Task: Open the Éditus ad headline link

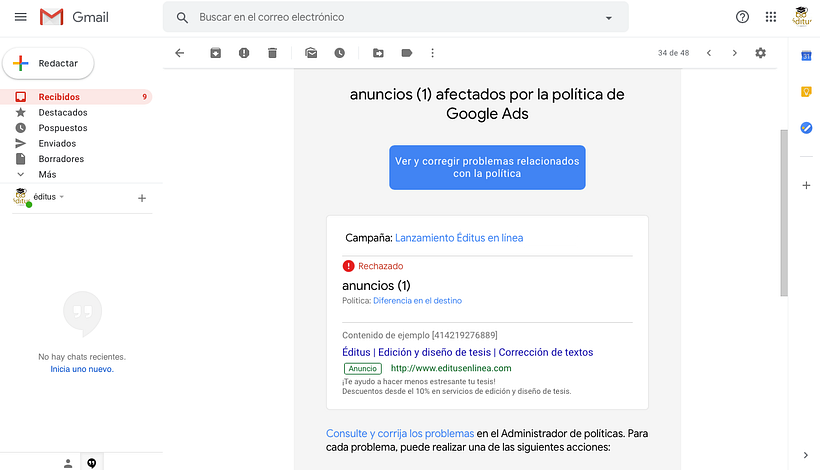Action: click(x=468, y=352)
